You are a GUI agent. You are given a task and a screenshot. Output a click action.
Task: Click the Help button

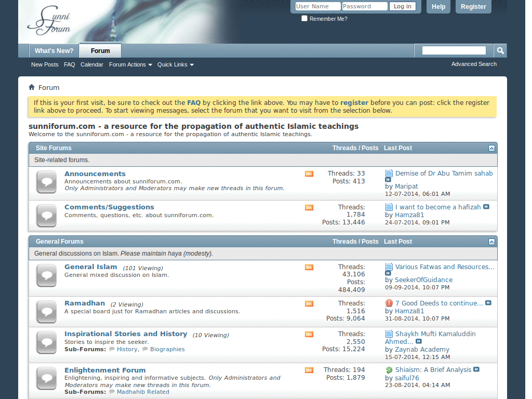tap(438, 6)
